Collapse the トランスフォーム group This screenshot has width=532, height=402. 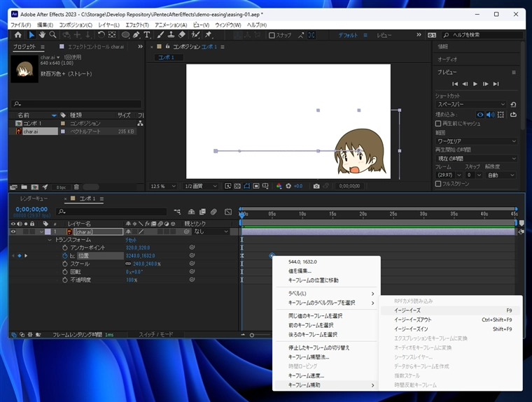tap(50, 240)
